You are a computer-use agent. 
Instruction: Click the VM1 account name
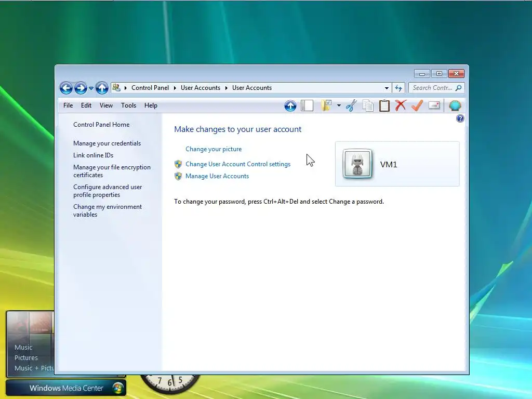pyautogui.click(x=389, y=164)
